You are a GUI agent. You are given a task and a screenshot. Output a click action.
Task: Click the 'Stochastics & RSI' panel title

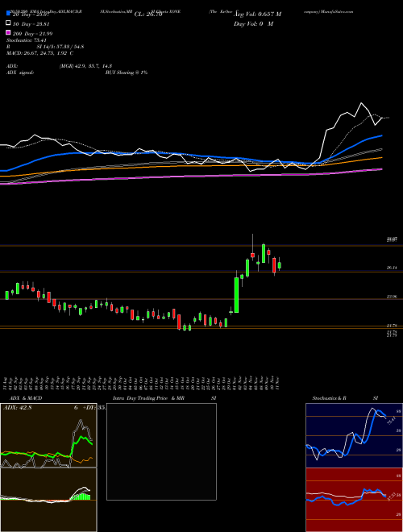[345, 398]
